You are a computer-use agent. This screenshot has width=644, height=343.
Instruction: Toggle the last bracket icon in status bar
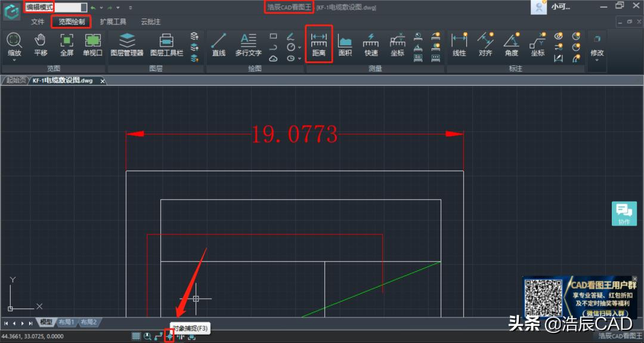tap(191, 336)
